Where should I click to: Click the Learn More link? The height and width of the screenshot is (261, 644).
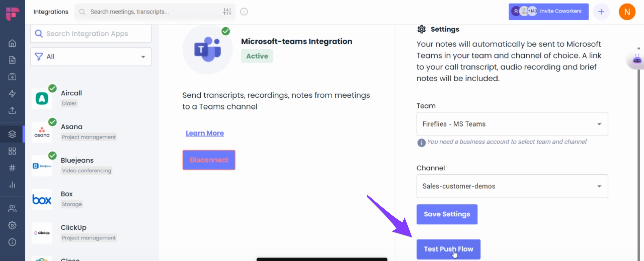pyautogui.click(x=205, y=133)
